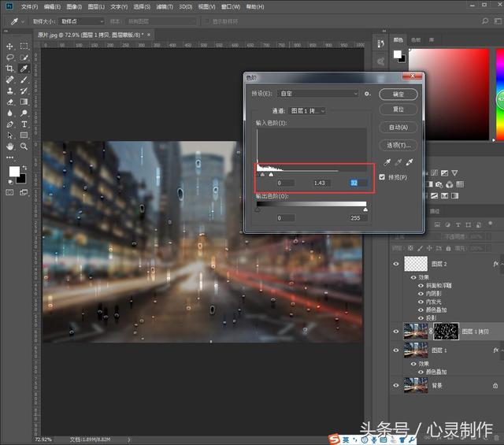Uncheck the 预览(P) preview checkbox
504x445 pixels.
(x=383, y=177)
